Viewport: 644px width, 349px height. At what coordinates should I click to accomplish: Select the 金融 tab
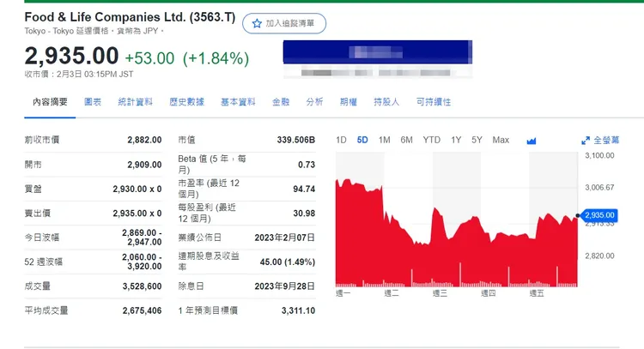[281, 102]
